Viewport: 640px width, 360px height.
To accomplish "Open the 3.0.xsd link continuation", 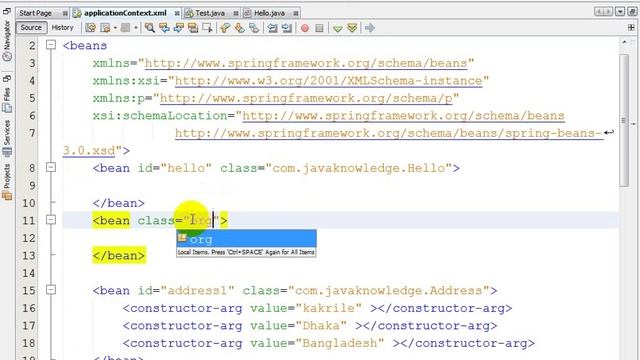I will click(89, 151).
